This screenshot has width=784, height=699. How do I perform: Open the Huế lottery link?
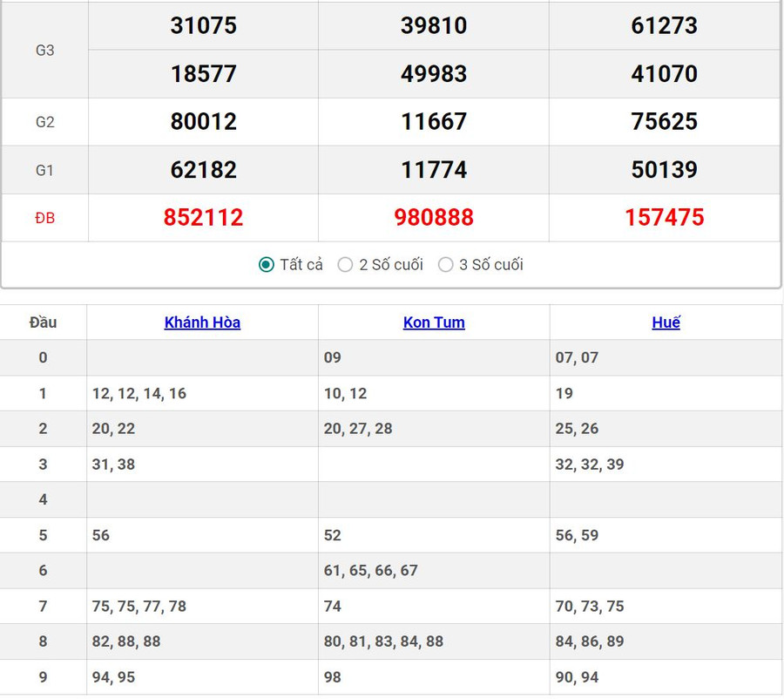(x=666, y=322)
